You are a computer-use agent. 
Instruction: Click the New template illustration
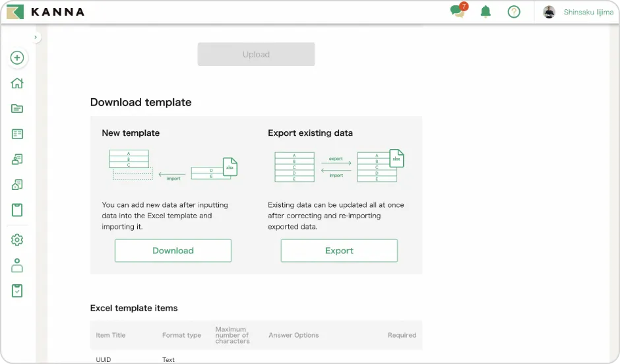[x=172, y=165]
